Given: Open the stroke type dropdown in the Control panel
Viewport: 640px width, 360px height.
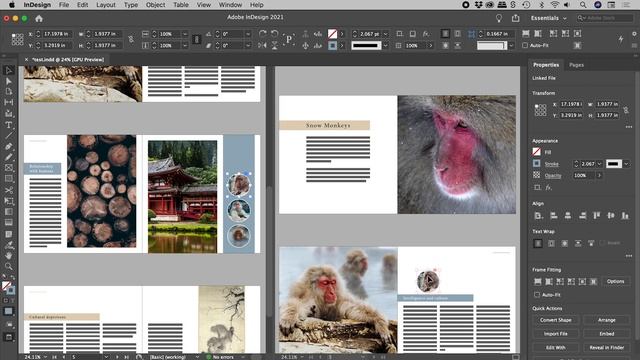Looking at the screenshot, I should [385, 45].
